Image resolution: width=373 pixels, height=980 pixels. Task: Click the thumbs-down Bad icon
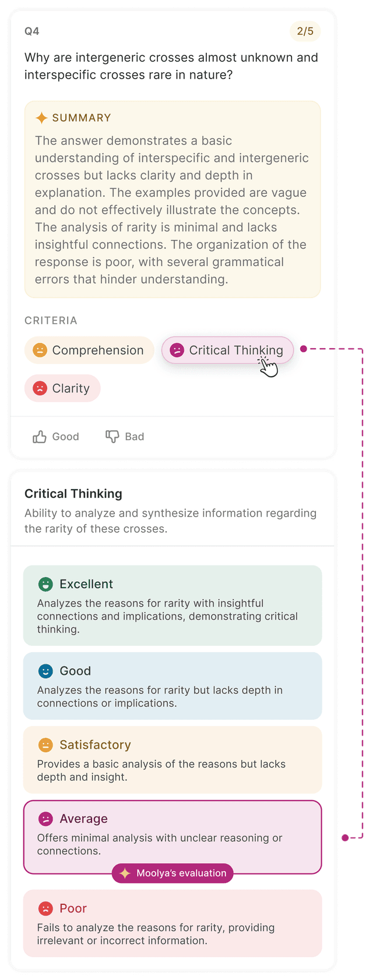click(x=112, y=436)
